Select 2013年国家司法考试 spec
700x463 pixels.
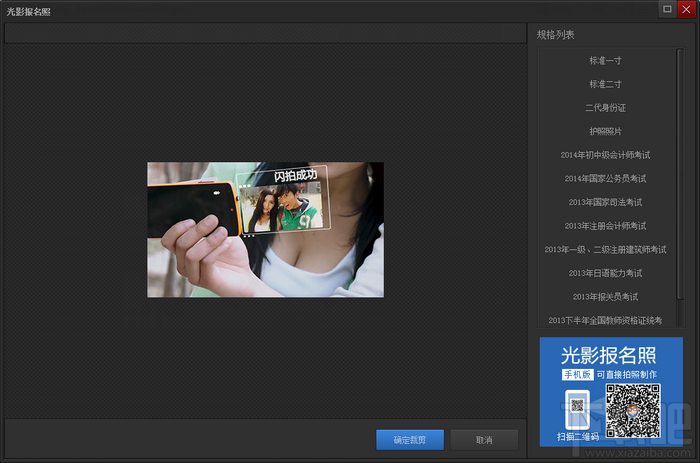coord(605,203)
